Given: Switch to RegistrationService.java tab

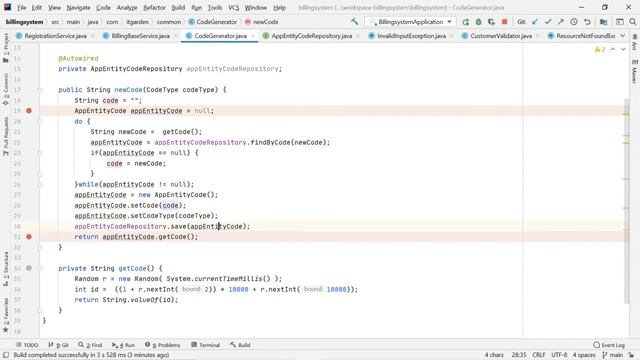Looking at the screenshot, I should [56, 36].
